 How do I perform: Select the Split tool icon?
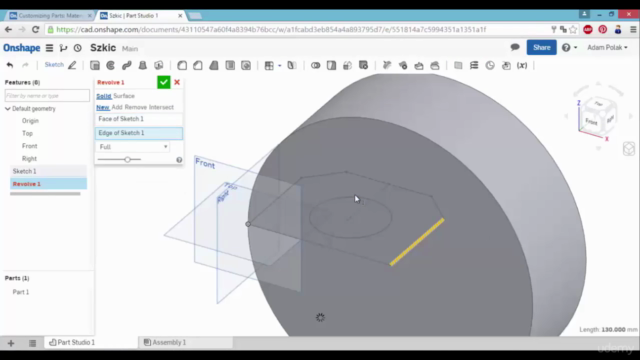331,65
